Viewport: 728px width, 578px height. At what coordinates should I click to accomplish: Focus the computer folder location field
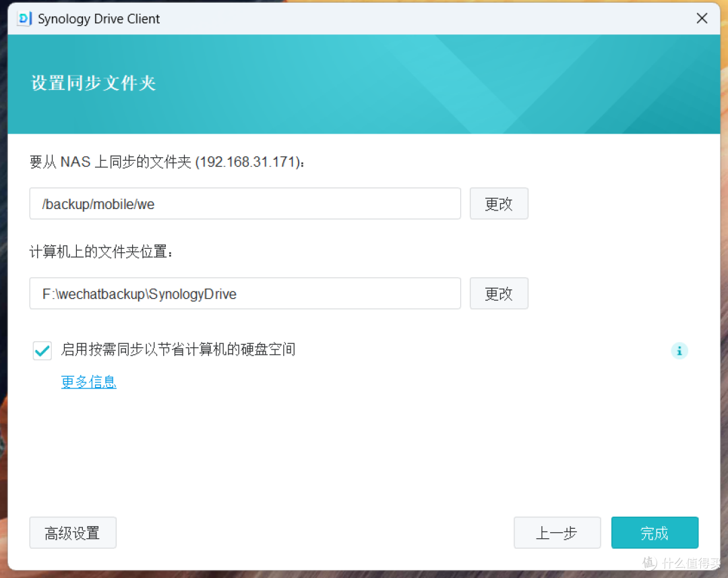245,293
